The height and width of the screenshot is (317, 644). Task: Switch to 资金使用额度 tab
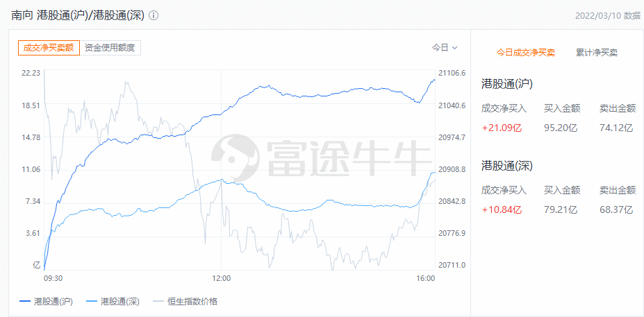point(110,48)
